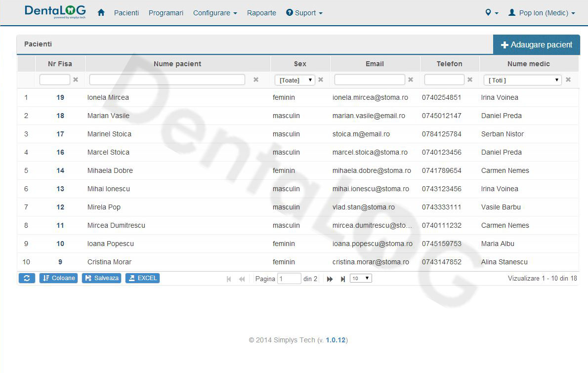
Task: Sort by Sex column header
Action: click(300, 64)
